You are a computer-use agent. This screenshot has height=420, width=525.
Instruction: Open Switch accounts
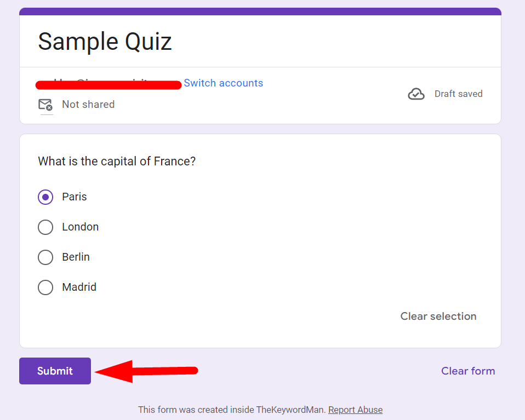point(223,83)
